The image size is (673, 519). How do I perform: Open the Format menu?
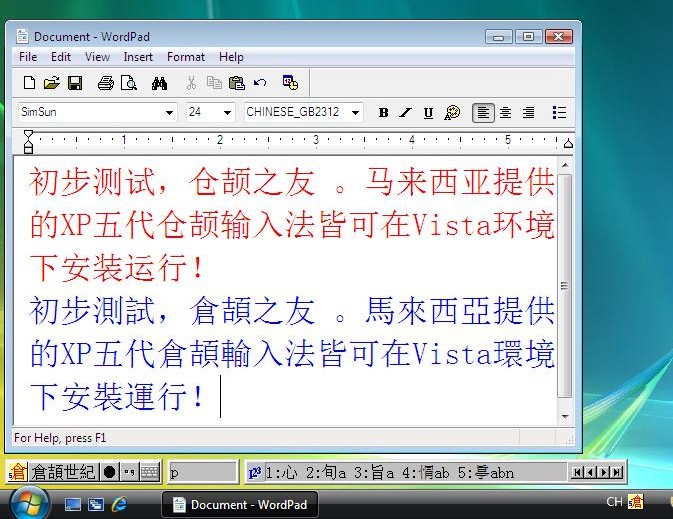[186, 57]
